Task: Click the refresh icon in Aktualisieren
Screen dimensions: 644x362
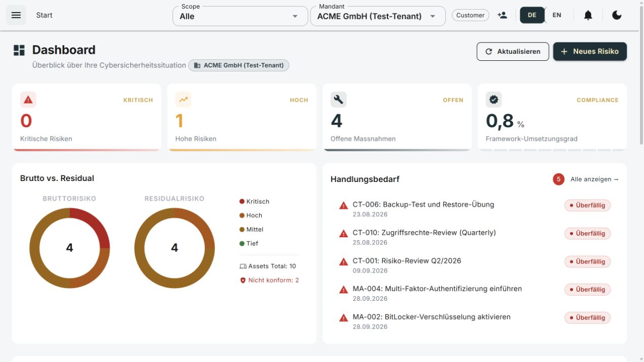Action: click(489, 51)
